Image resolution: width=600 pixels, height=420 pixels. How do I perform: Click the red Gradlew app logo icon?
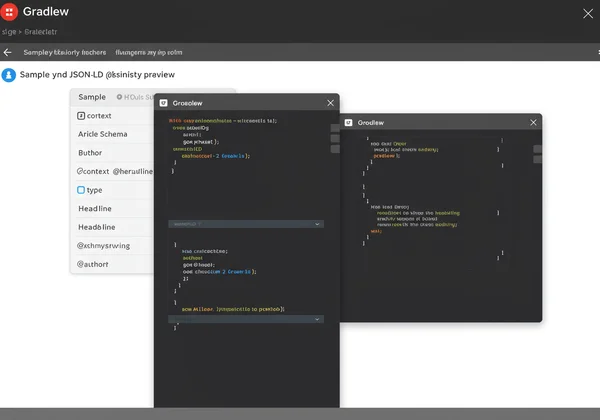10,12
